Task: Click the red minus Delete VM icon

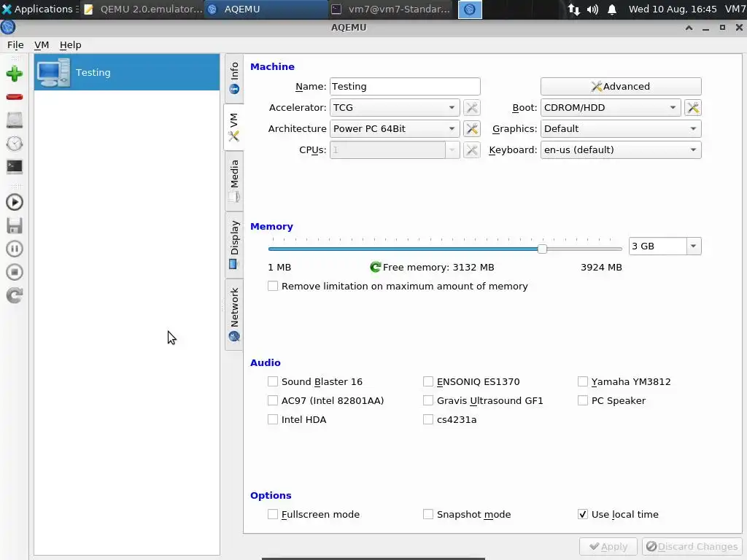Action: (15, 97)
